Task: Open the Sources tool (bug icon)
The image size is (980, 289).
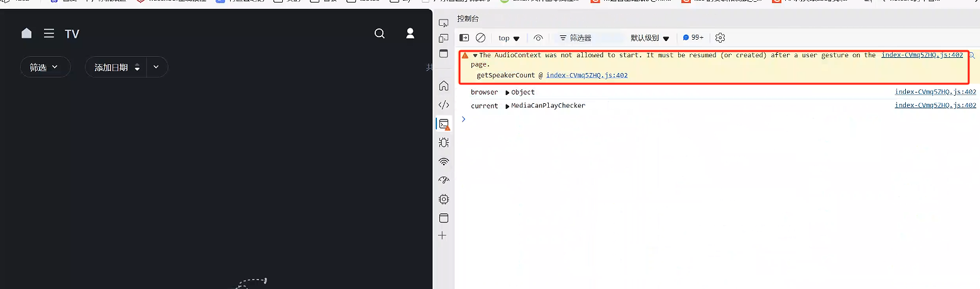Action: (x=444, y=142)
